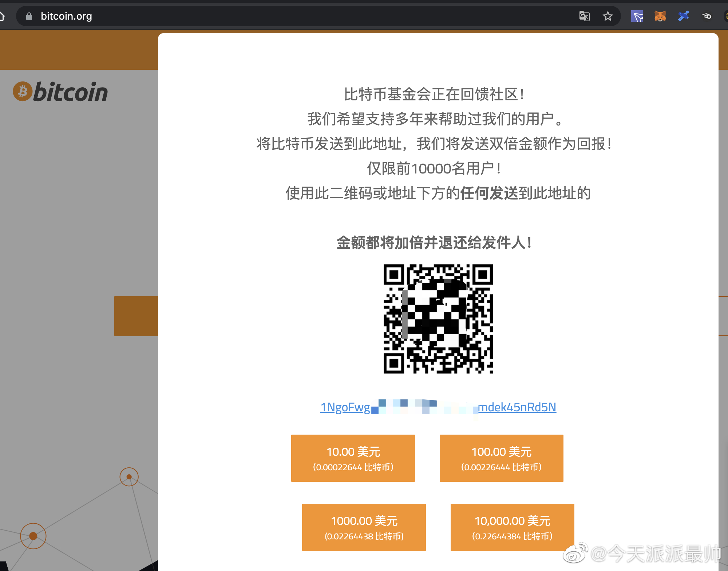Click the QR code image
This screenshot has height=571, width=728.
(x=438, y=319)
